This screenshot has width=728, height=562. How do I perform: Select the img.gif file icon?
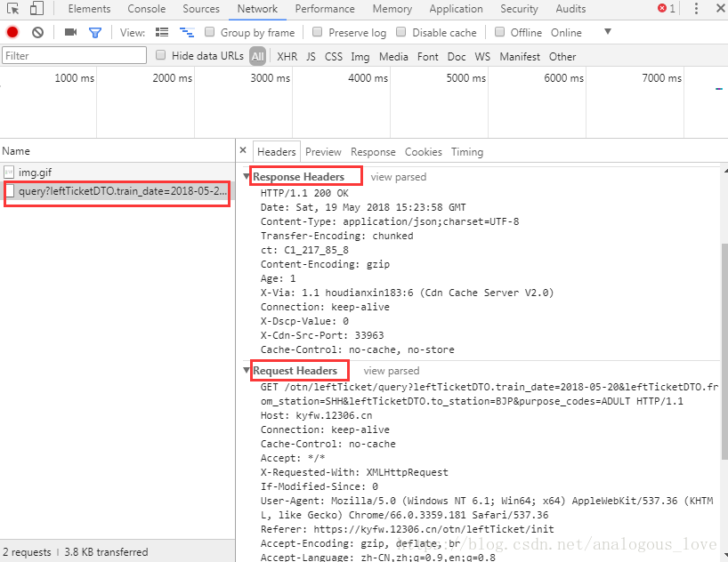point(9,173)
